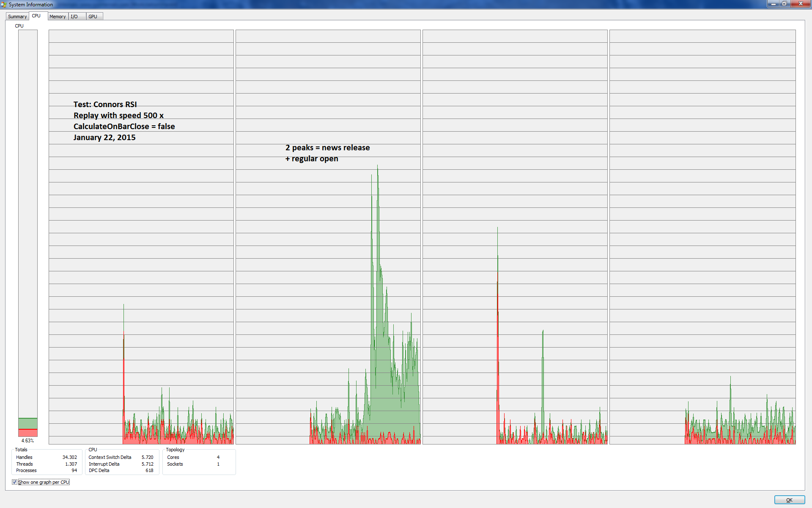Click the fourth CPU core graph

(702, 237)
